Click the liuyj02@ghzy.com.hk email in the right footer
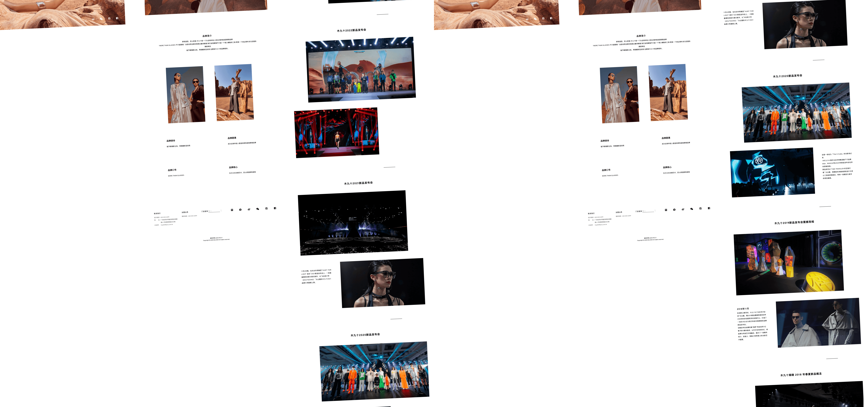The height and width of the screenshot is (407, 868). [601, 225]
